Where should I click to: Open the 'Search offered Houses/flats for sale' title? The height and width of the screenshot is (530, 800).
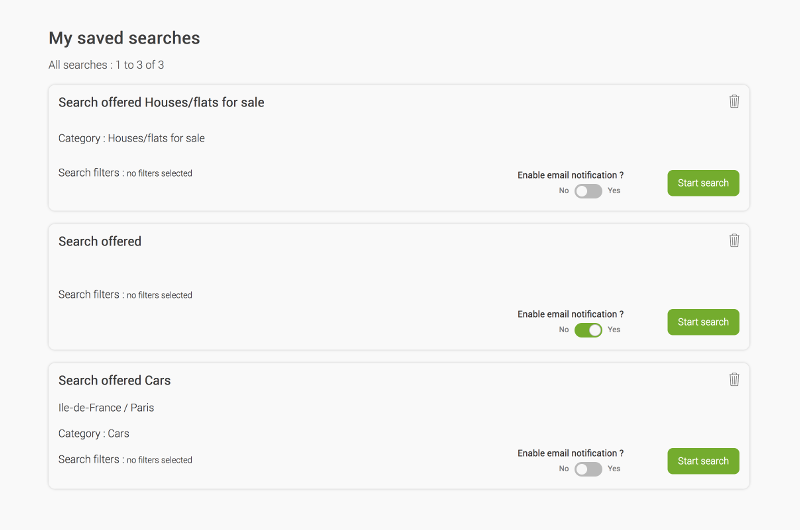[161, 102]
